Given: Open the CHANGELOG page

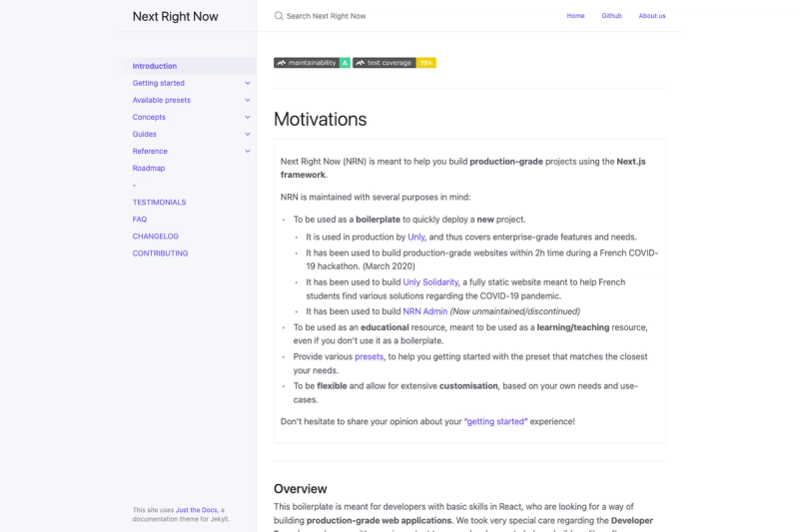Looking at the screenshot, I should (x=156, y=237).
